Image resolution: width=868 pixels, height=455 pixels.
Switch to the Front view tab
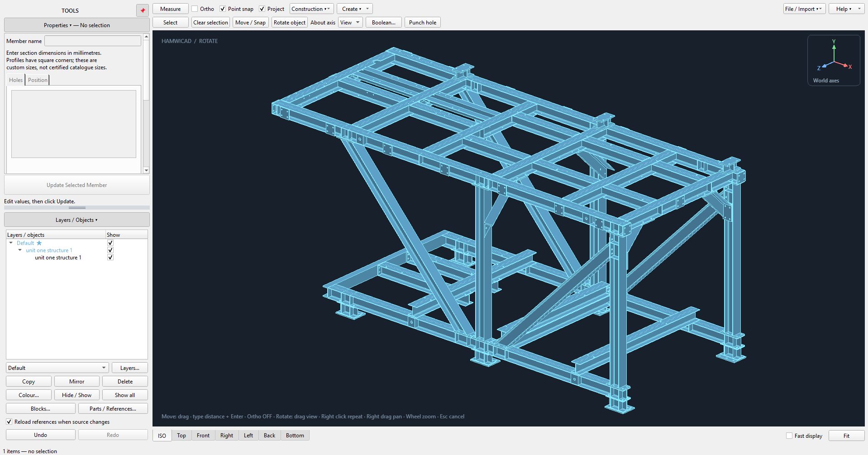(203, 436)
